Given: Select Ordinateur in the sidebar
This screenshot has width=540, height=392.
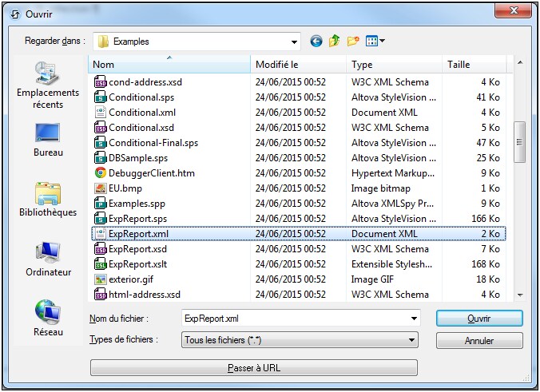Looking at the screenshot, I should (47, 259).
